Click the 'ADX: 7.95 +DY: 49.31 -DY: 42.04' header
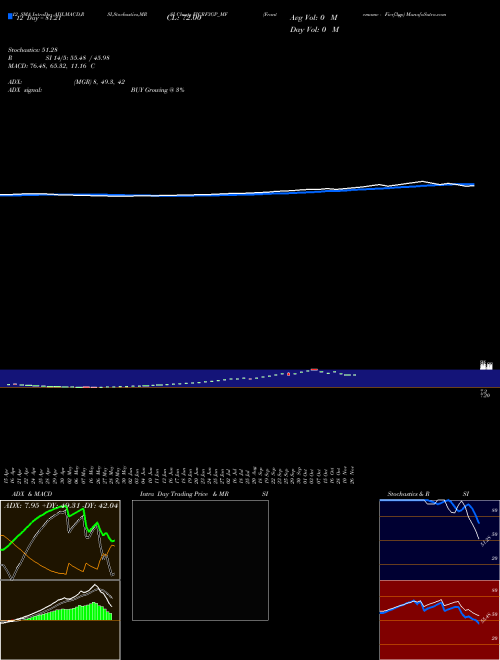 click(x=61, y=506)
